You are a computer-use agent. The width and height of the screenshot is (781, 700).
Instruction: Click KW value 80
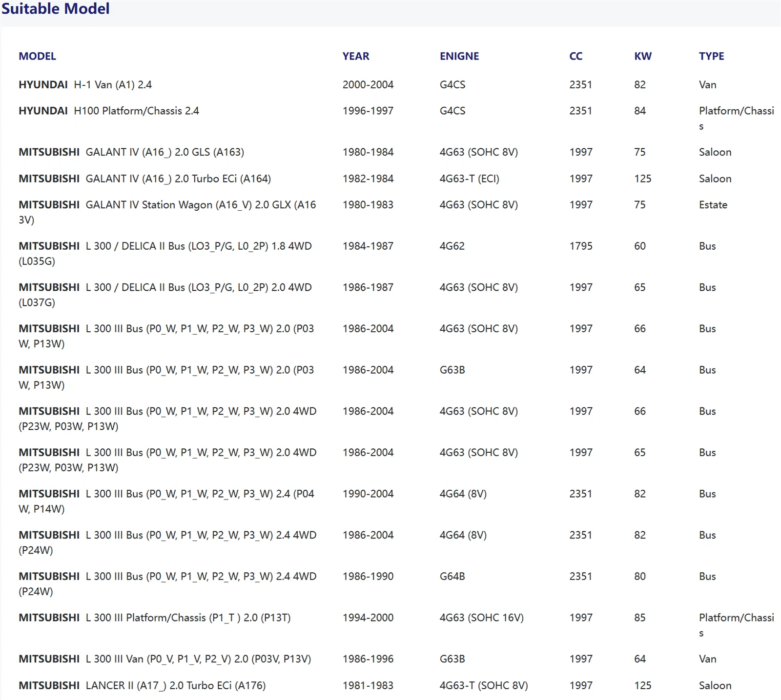(x=640, y=576)
